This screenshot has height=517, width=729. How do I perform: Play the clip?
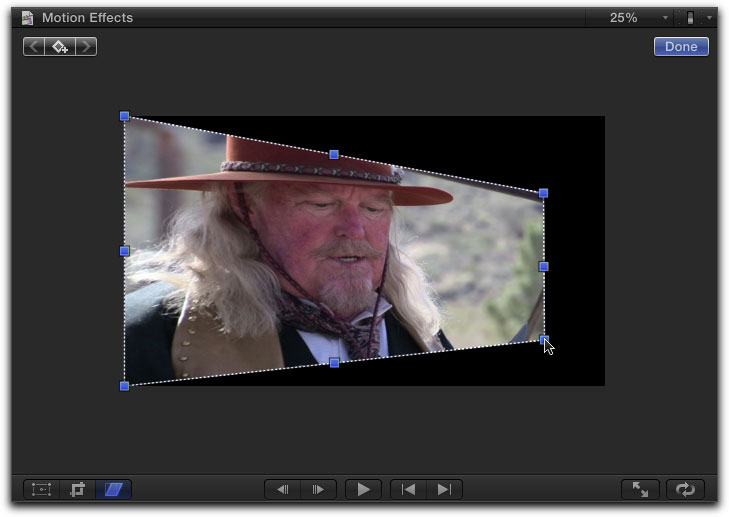[x=364, y=490]
